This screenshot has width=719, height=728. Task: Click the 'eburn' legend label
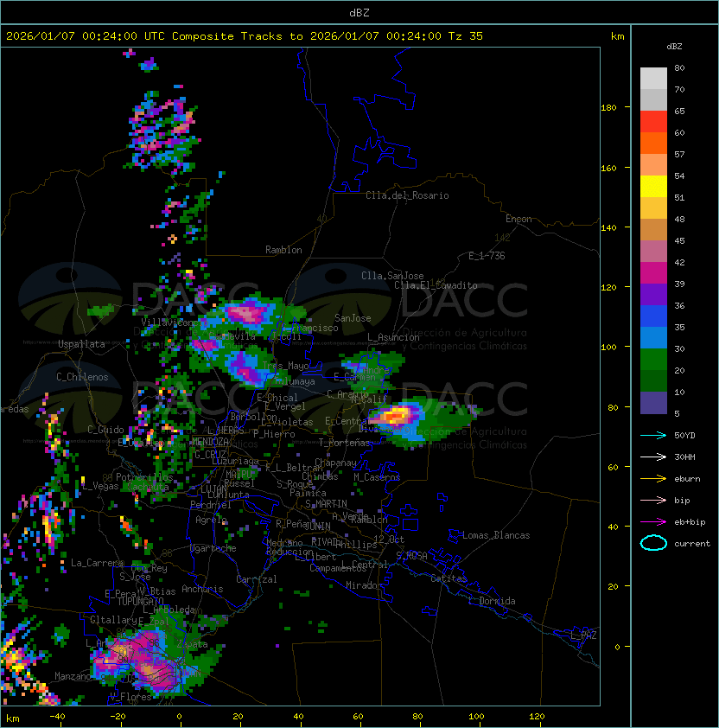click(x=687, y=479)
